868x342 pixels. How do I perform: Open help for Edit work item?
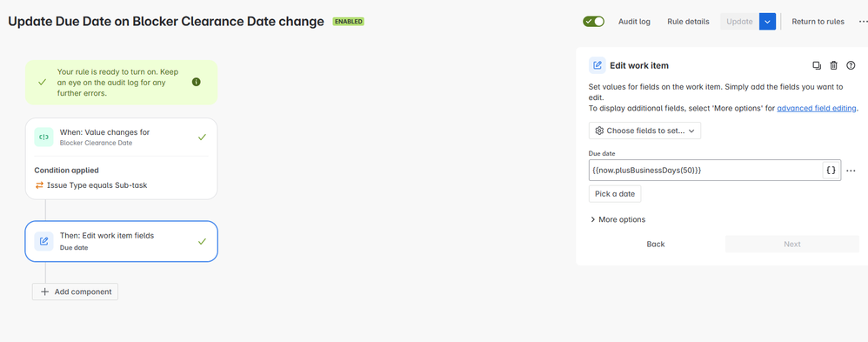851,65
